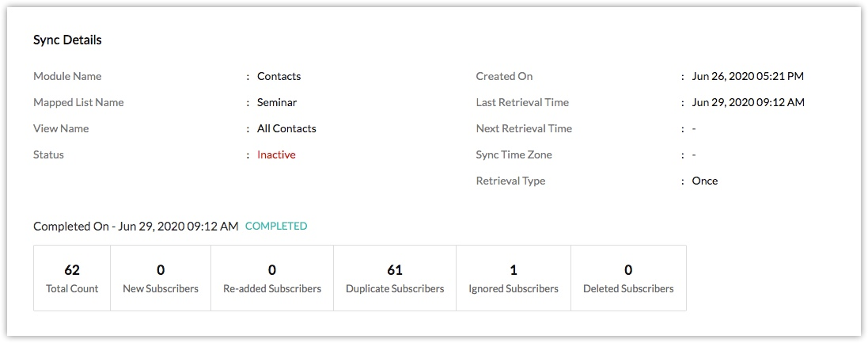Click the COMPLETED status label
Viewport: 868px width, 343px height.
tap(276, 226)
